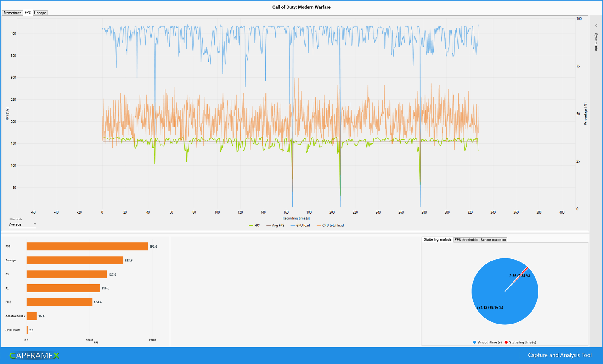Screen dimensions: 603x364
Task: Toggle the GPU load legend entry
Action: point(300,226)
